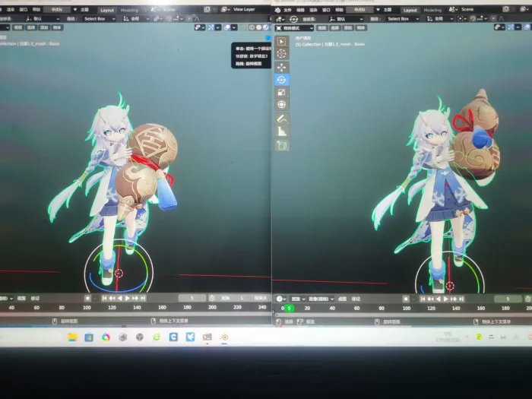Open the 文件 menu in right window
The width and height of the screenshot is (532, 399).
click(287, 10)
